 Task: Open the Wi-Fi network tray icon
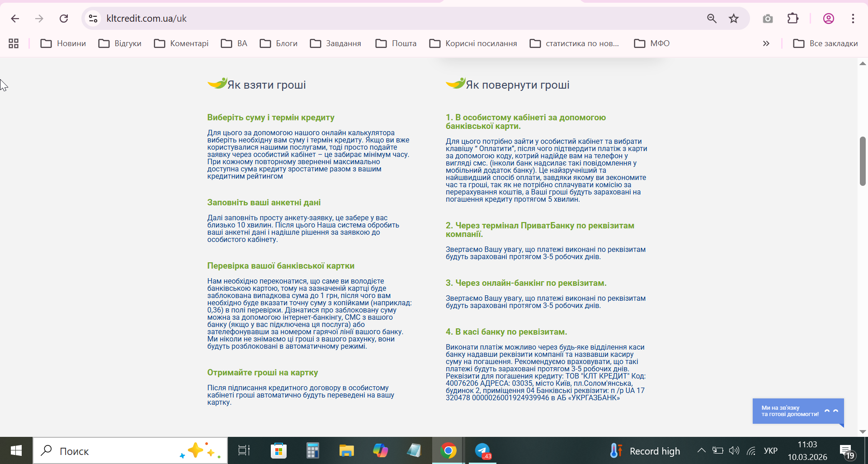coord(751,450)
